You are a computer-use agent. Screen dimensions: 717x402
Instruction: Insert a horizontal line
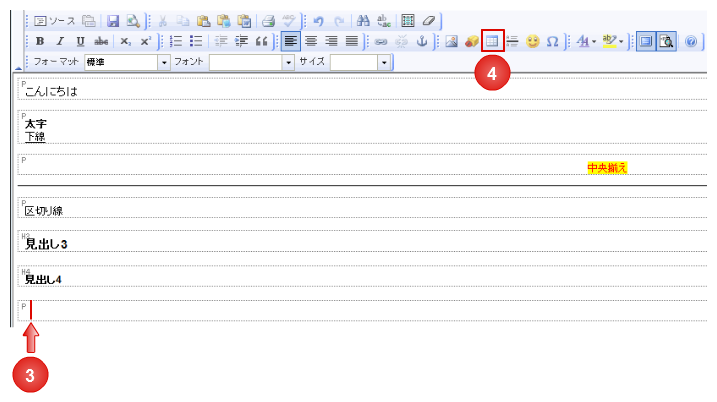512,41
